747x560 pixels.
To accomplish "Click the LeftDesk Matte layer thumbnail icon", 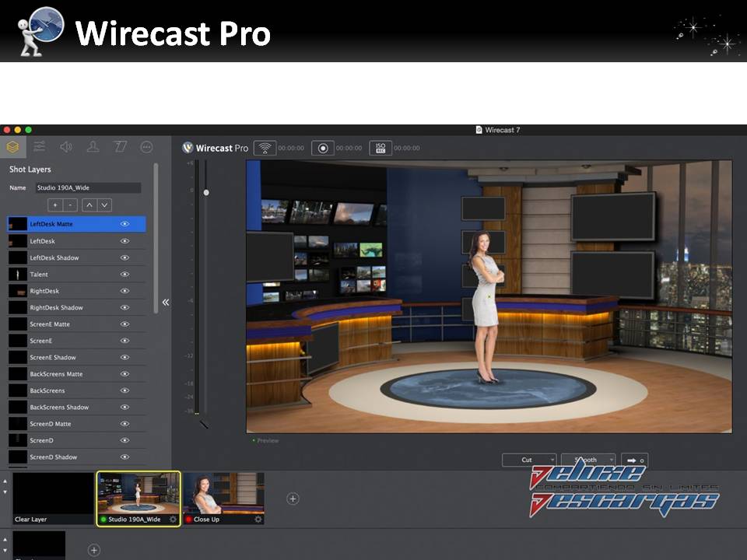I will click(x=18, y=224).
